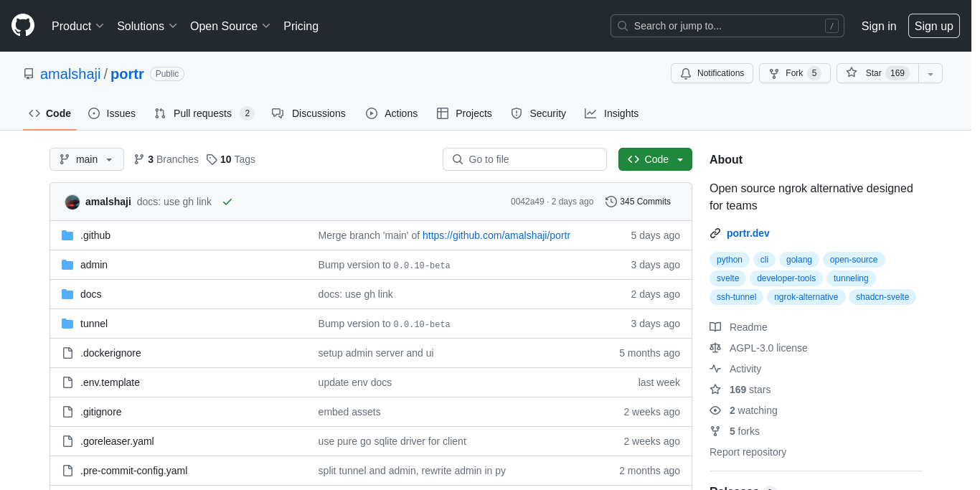Open the 345 Commits history
The height and width of the screenshot is (490, 980).
[x=638, y=202]
